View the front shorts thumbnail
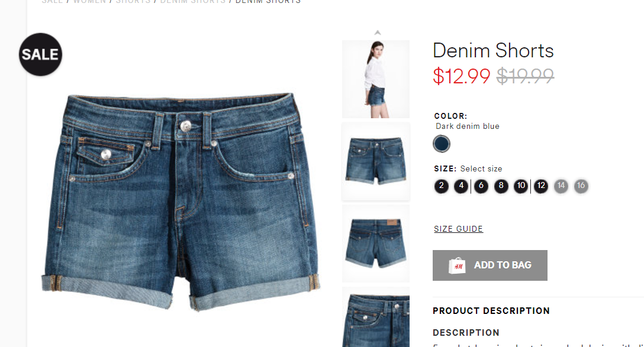Image resolution: width=644 pixels, height=347 pixels. point(376,161)
